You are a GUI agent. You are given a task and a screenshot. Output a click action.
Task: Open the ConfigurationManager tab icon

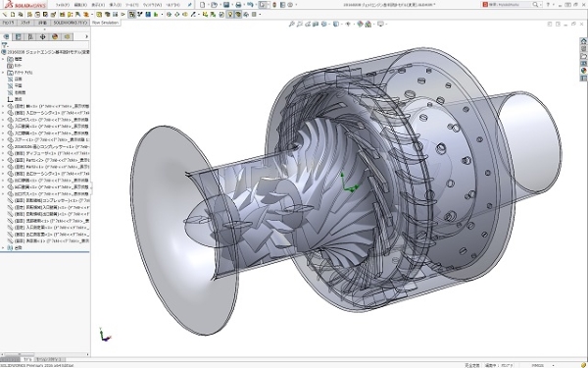coord(30,37)
